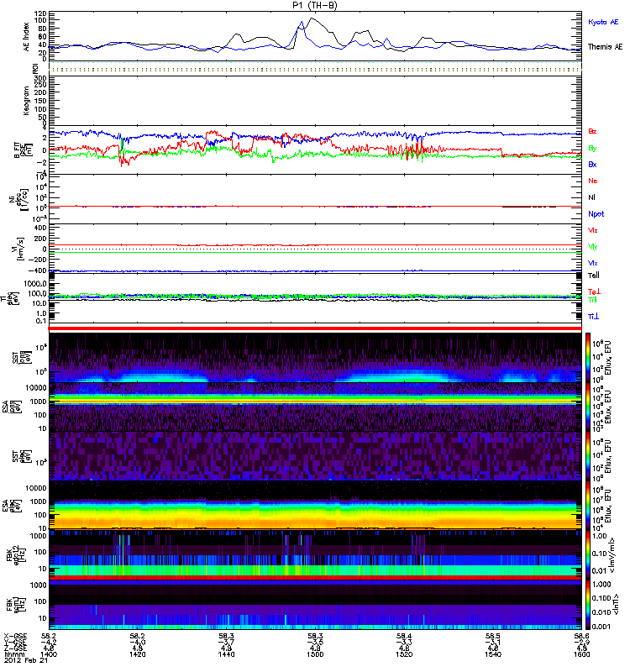The image size is (630, 672).
Task: Click the 1520 time tick label
Action: pyautogui.click(x=404, y=654)
